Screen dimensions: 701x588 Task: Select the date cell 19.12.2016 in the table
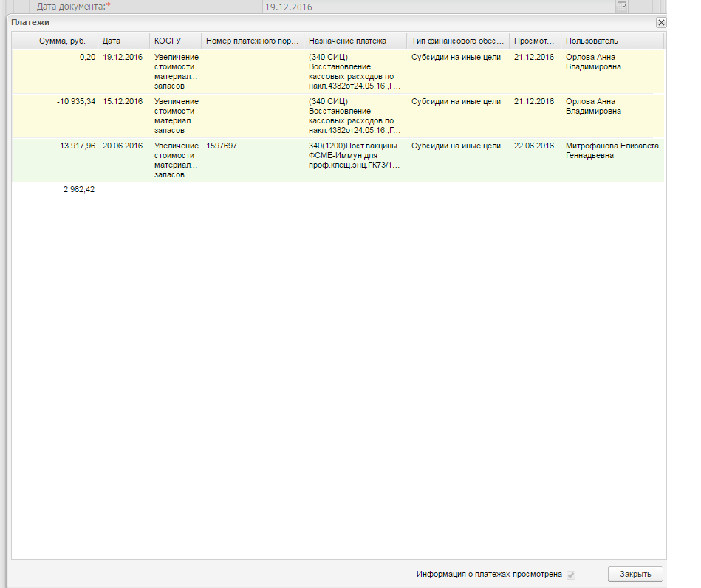(x=123, y=57)
